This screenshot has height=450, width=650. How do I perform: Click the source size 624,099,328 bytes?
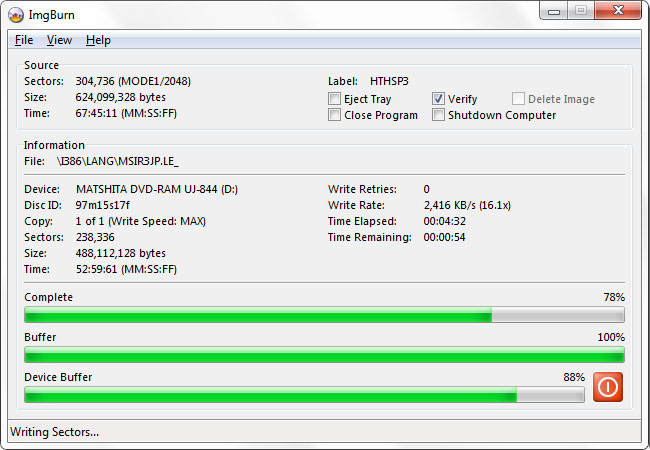tap(121, 97)
